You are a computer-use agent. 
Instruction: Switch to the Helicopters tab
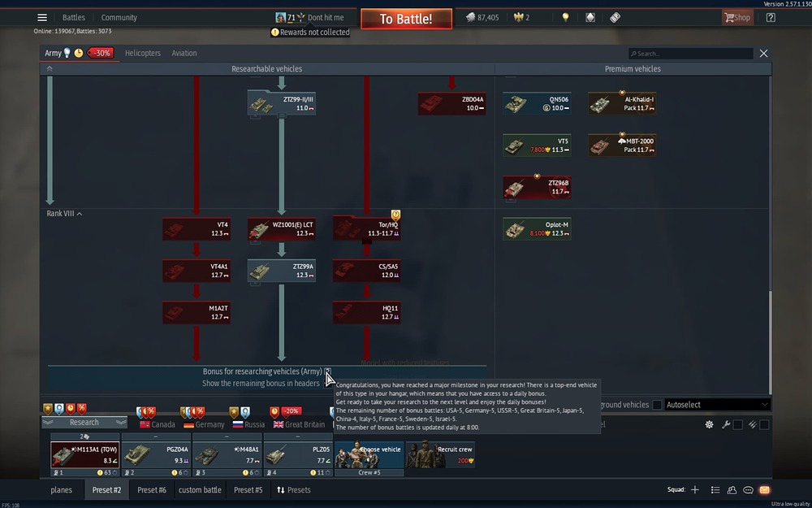click(143, 53)
